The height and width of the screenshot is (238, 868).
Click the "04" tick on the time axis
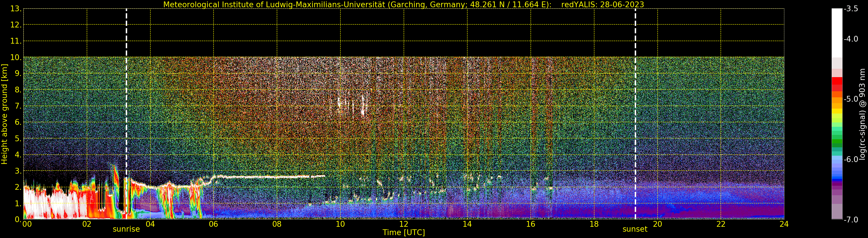click(x=150, y=224)
